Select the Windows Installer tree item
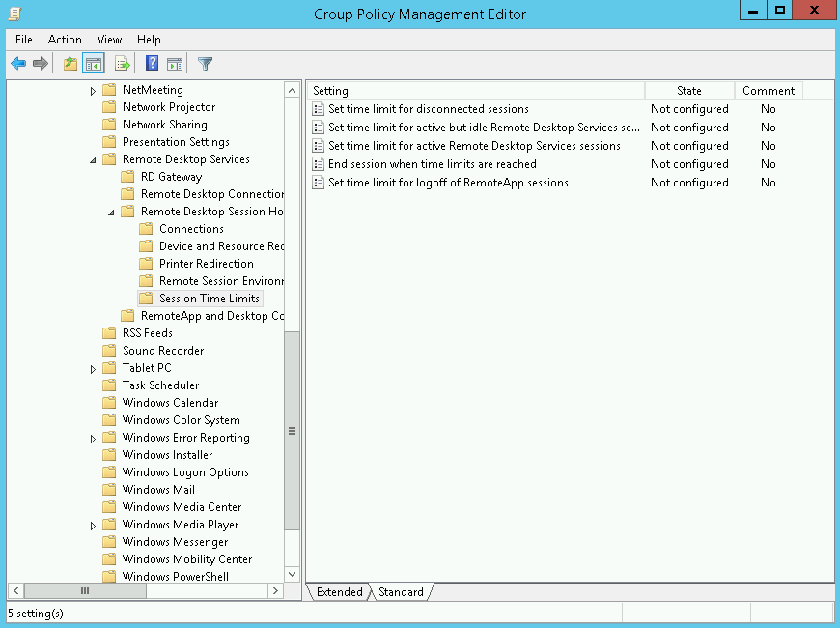 pos(167,455)
